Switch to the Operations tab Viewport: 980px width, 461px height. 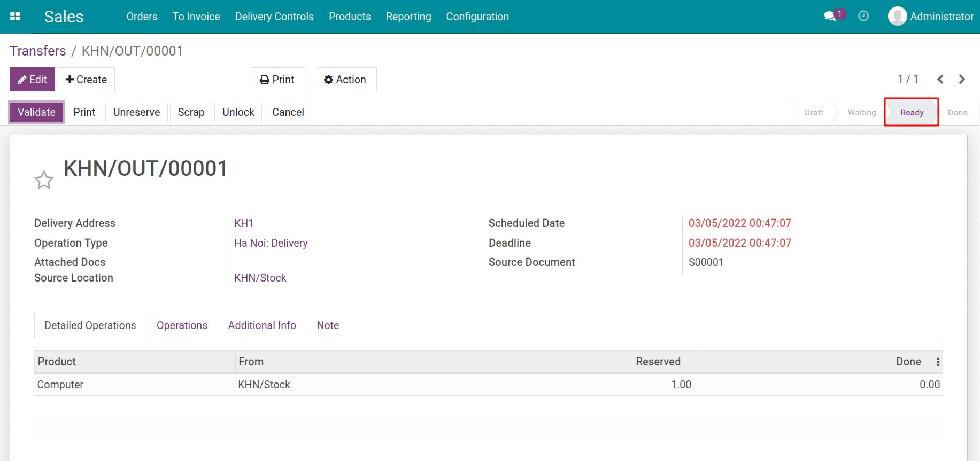pos(182,325)
